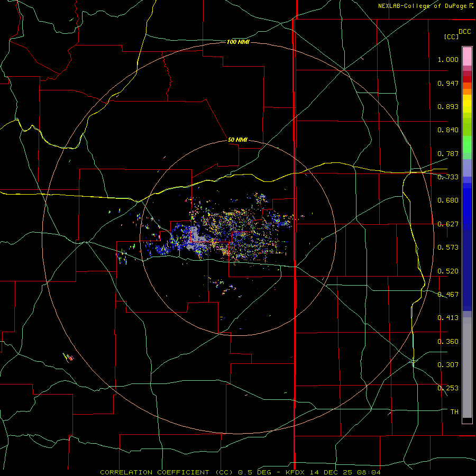Select the 0.360 scale value
The image size is (476, 476).
point(448,342)
